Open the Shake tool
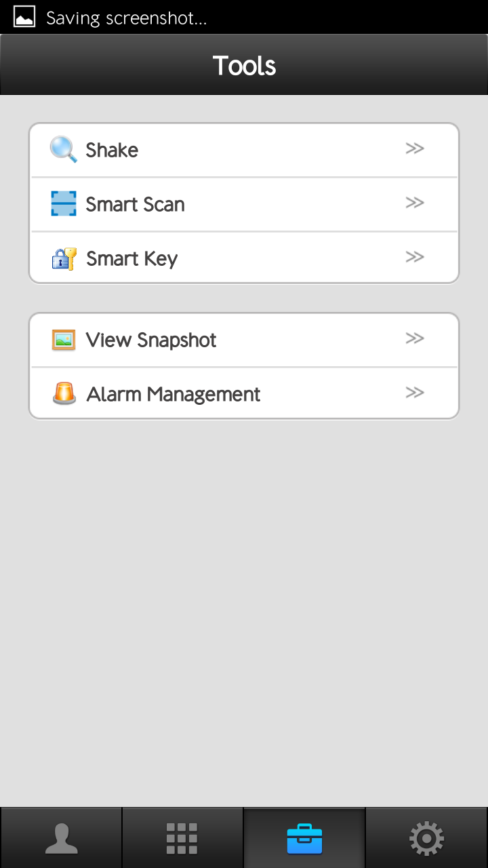Image resolution: width=488 pixels, height=868 pixels. pos(244,150)
